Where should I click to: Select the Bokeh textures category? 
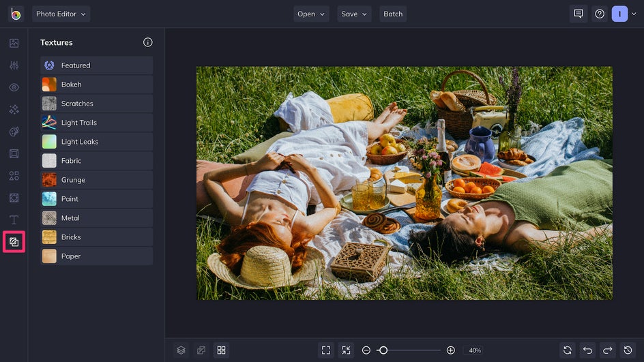click(x=96, y=85)
